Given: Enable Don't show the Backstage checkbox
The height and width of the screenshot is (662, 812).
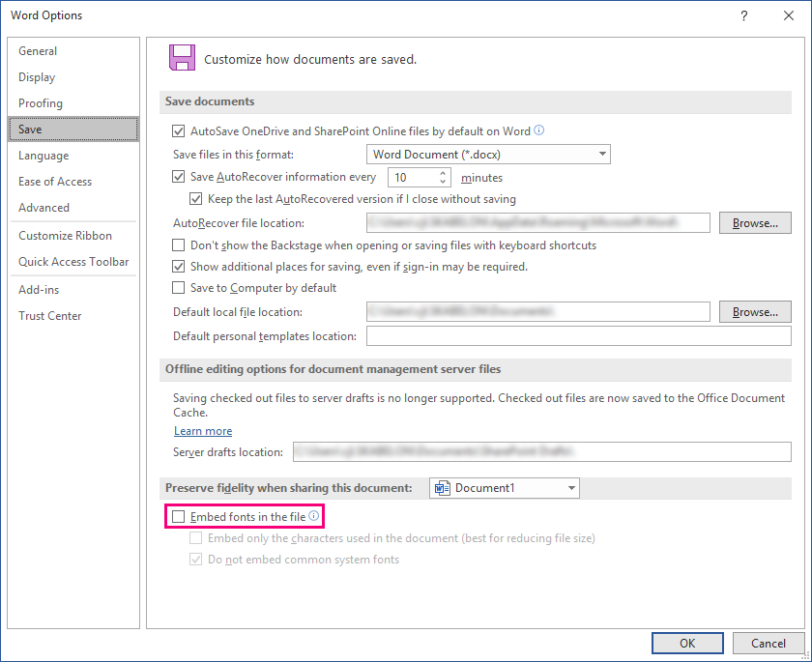Looking at the screenshot, I should [x=178, y=245].
